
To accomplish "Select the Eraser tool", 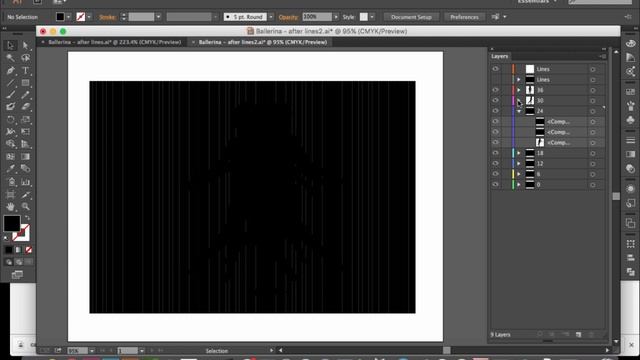I will point(25,107).
